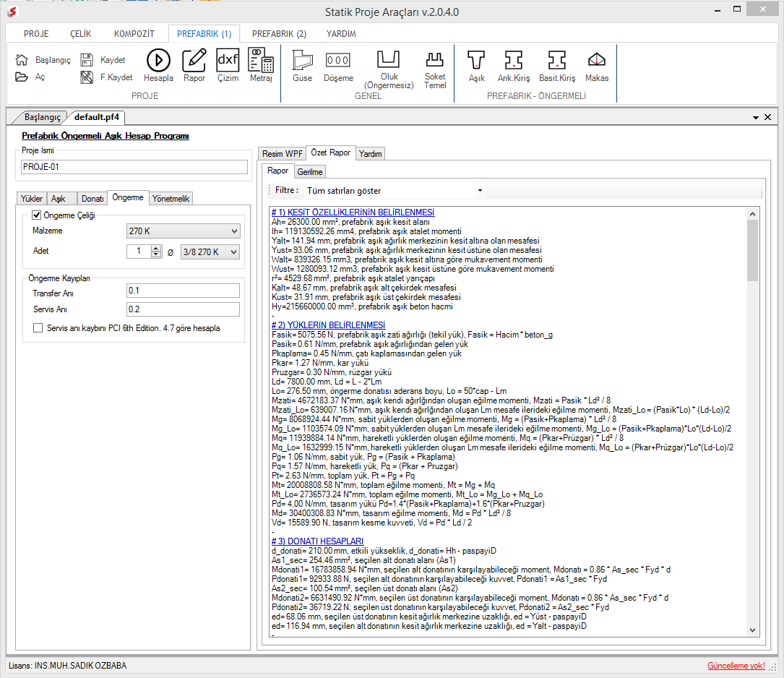This screenshot has width=784, height=678.
Task: Click the F.Kaydet save-as icon
Action: (87, 77)
